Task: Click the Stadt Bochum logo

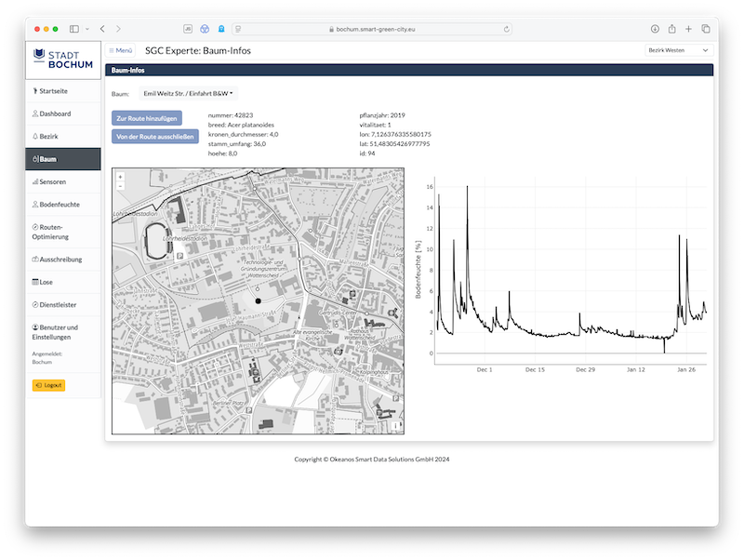Action: point(62,58)
